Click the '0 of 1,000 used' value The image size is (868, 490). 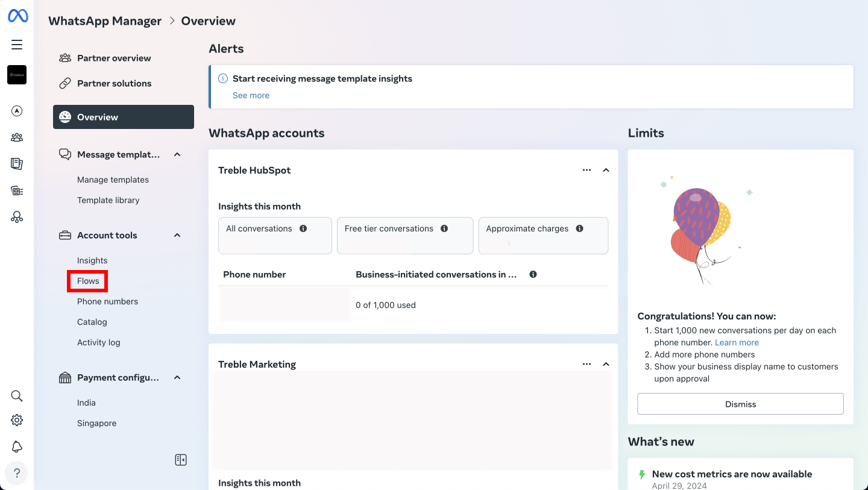tap(386, 305)
